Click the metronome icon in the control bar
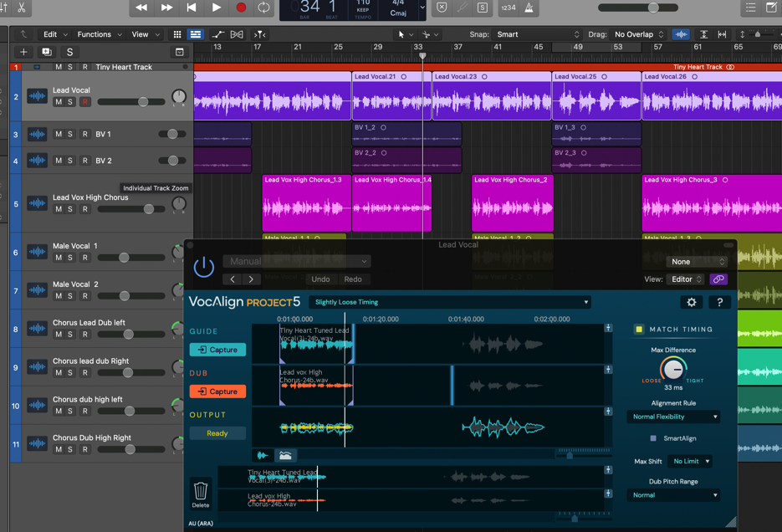Viewport: 782px width, 532px height. [x=529, y=8]
